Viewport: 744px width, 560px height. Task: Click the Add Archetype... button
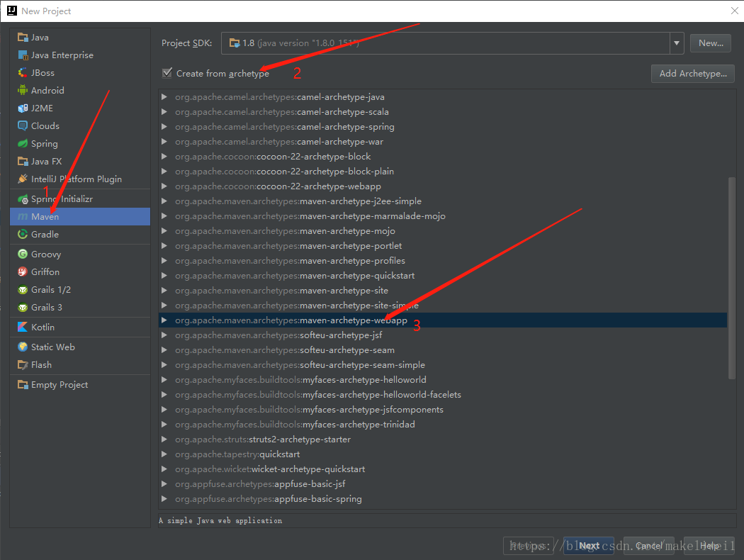(693, 74)
